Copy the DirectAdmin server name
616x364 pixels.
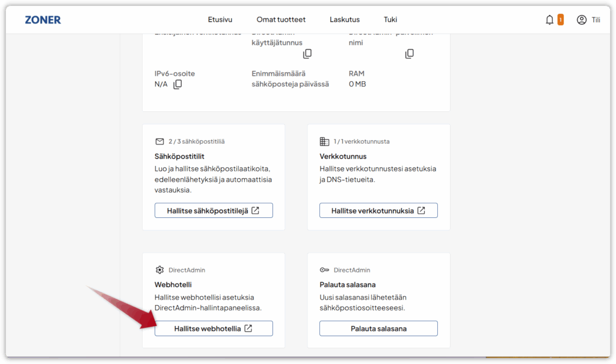pos(410,54)
